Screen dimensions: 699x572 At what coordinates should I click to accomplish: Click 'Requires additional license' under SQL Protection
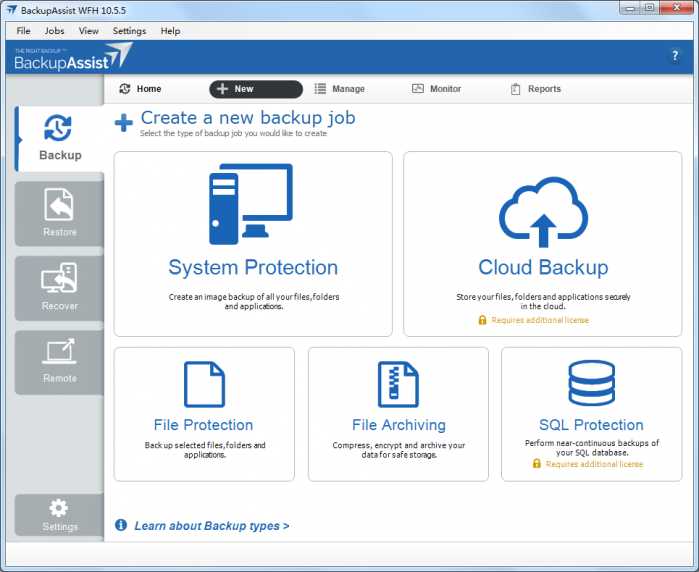(594, 464)
